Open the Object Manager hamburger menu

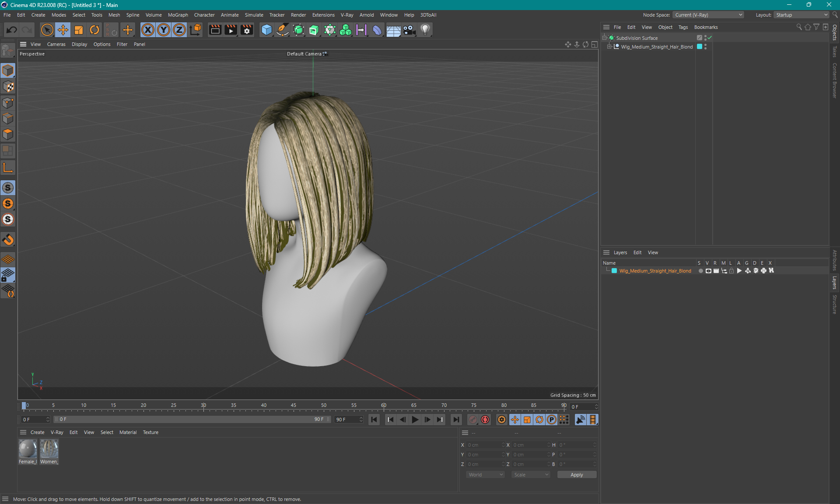point(606,27)
